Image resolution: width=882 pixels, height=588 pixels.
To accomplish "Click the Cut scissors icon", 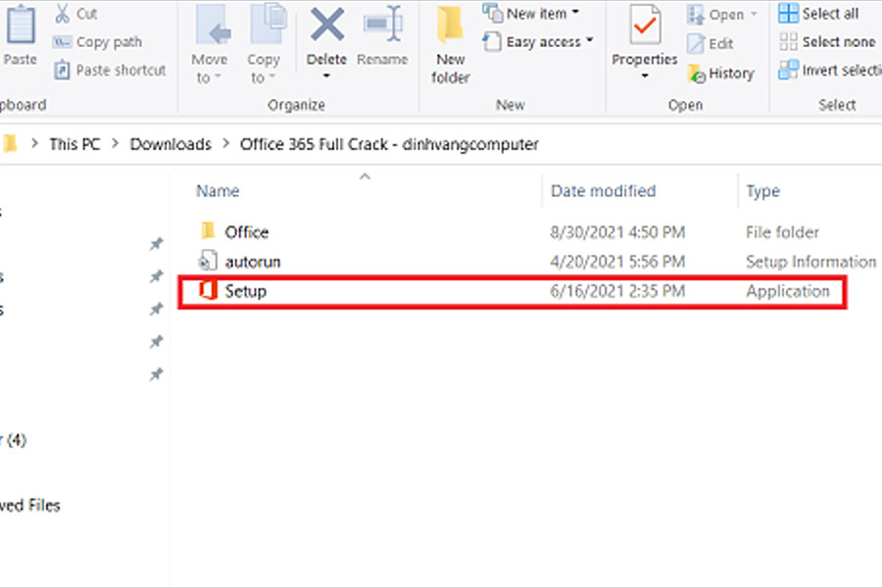I will (62, 14).
